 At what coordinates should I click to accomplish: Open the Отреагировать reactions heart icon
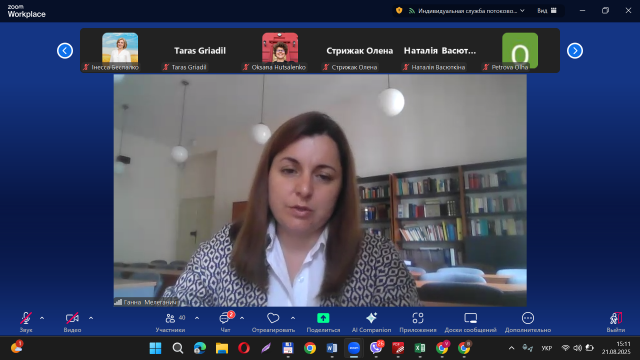coord(273,322)
